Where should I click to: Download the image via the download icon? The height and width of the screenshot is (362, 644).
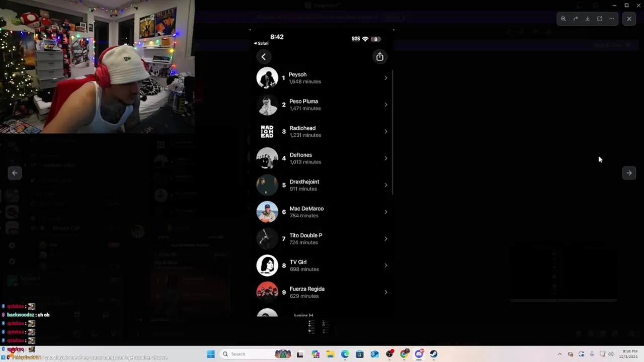pos(588,19)
